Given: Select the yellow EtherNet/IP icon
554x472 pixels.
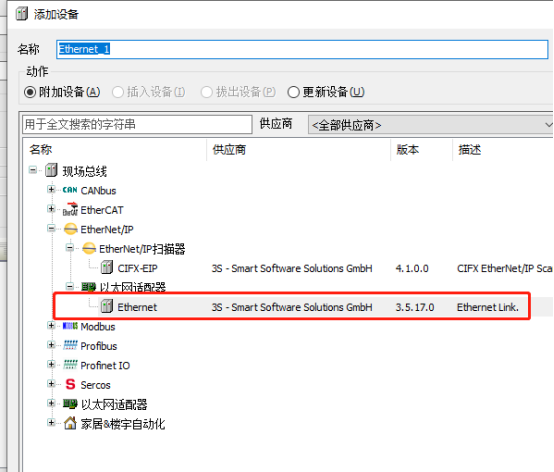Looking at the screenshot, I should [71, 229].
